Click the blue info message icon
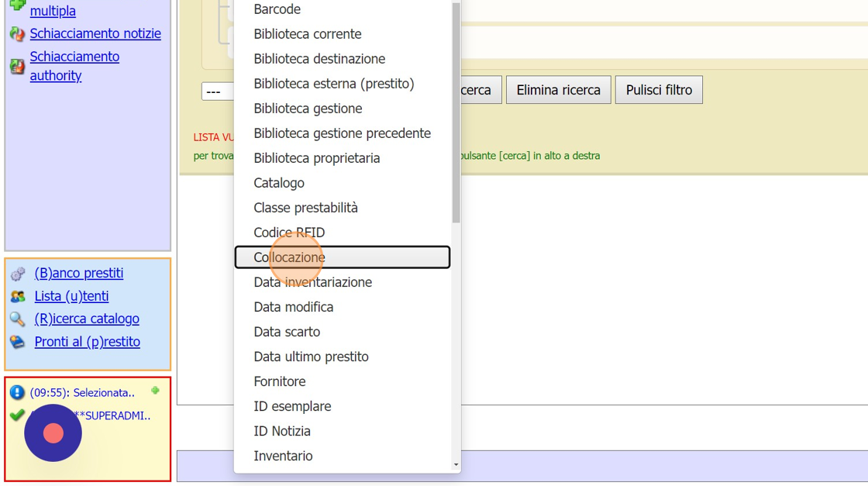Image resolution: width=868 pixels, height=486 pixels. click(x=17, y=392)
